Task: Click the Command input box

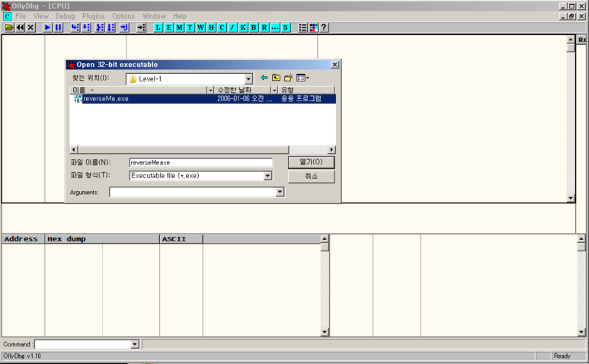Action: [x=82, y=344]
